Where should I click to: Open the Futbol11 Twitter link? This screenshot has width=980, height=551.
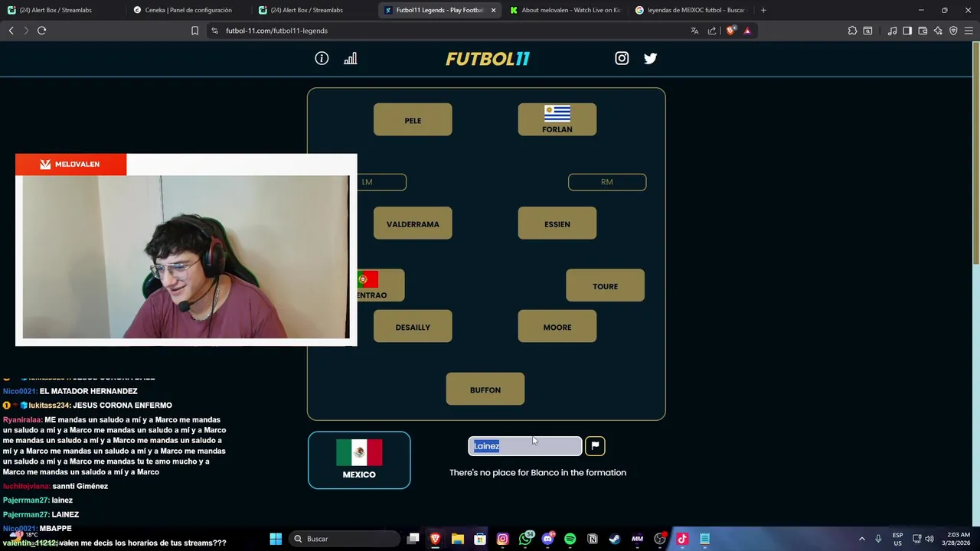(650, 58)
